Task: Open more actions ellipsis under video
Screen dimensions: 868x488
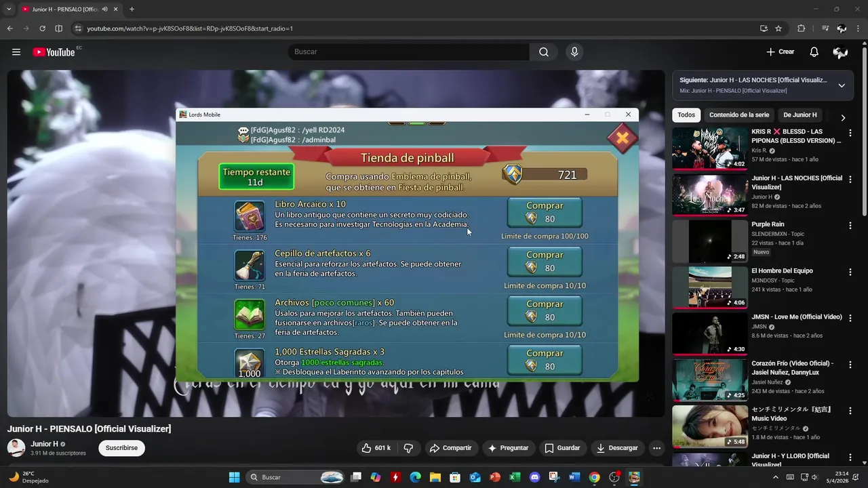Action: click(656, 448)
